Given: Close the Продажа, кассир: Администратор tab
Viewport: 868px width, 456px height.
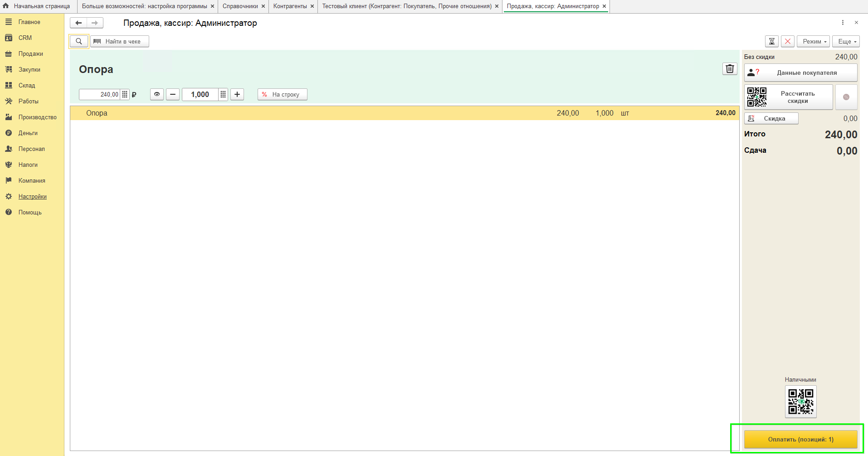Looking at the screenshot, I should 604,6.
